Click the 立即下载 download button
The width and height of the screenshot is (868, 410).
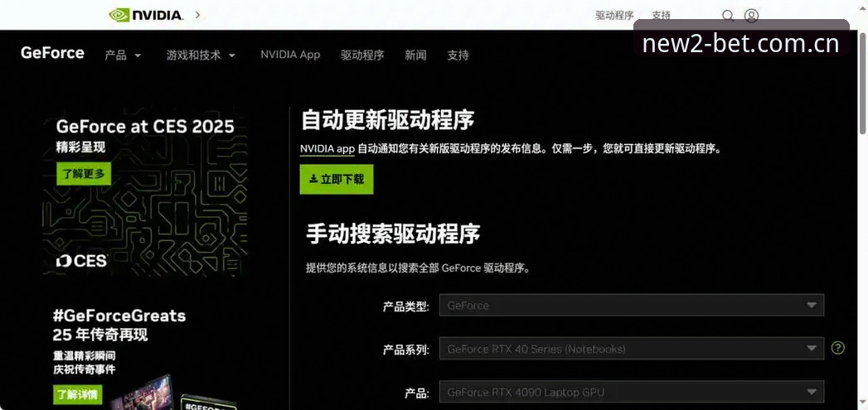pos(337,179)
